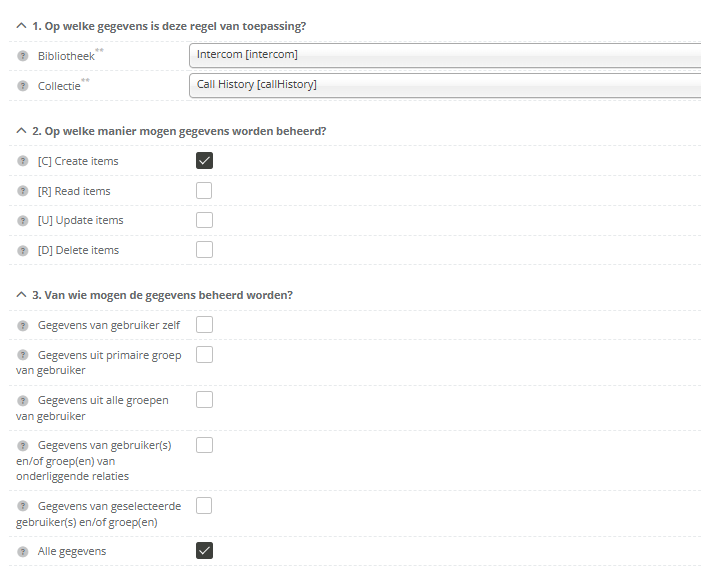The width and height of the screenshot is (701, 577).
Task: Uncheck the Create items checkbox
Action: [204, 160]
